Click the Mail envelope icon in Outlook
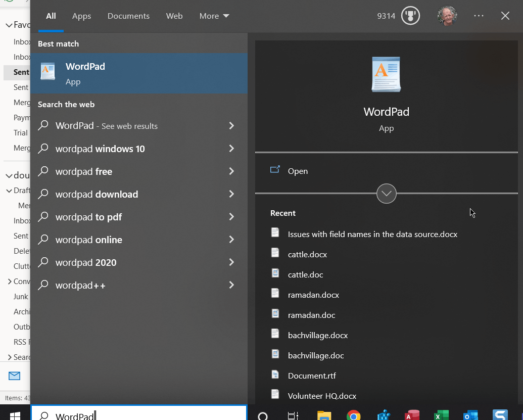The image size is (523, 420). [14, 376]
